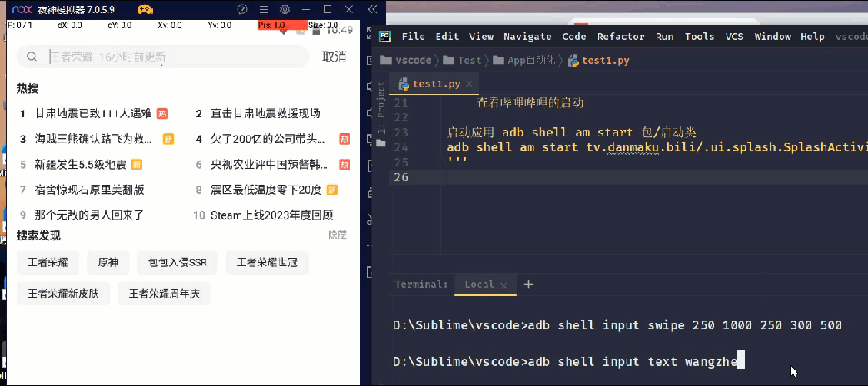868x386 pixels.
Task: Click the folder icon below the Project label
Action: click(381, 143)
